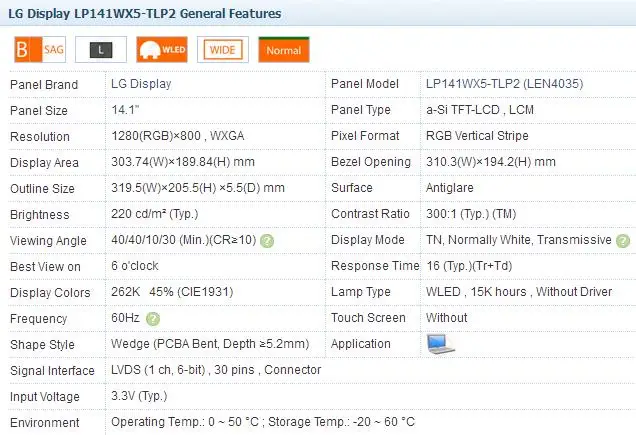This screenshot has height=435, width=636.
Task: Select the 310.3(W)×194.2(H) mm bezel opening
Action: click(x=491, y=162)
